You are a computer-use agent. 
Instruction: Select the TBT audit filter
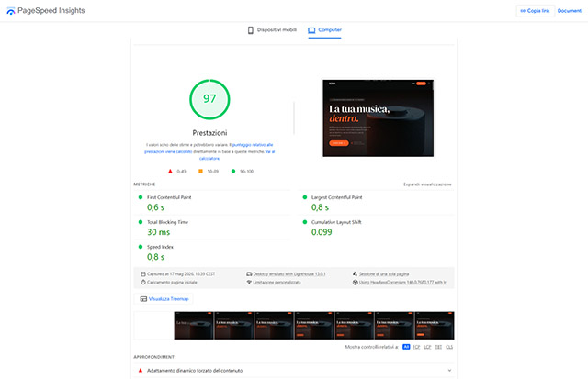click(x=438, y=347)
